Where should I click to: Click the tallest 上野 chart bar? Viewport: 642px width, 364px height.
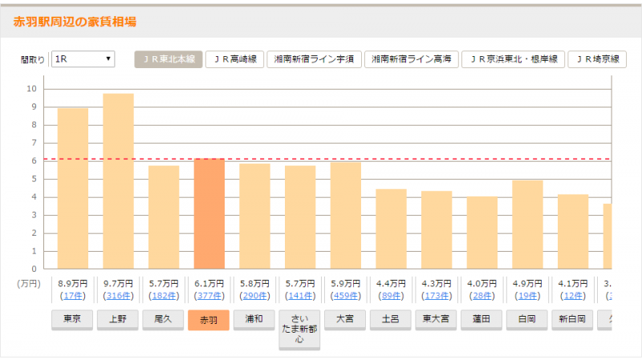[118, 181]
